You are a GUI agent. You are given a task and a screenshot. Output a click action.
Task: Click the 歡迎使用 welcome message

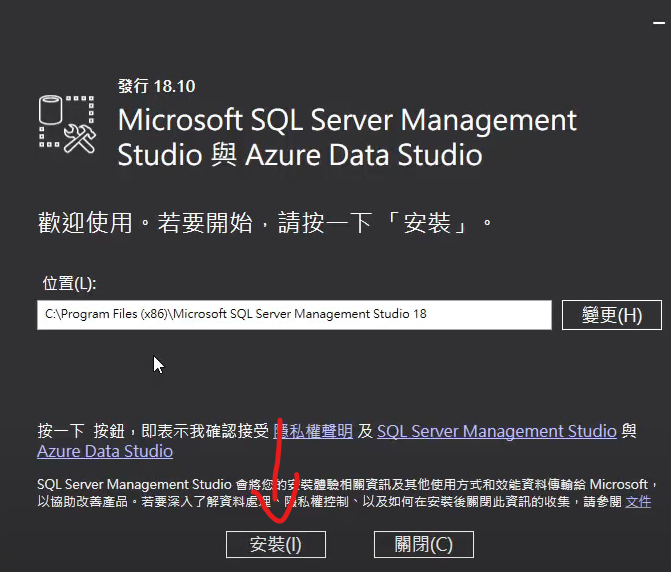[x=265, y=222]
